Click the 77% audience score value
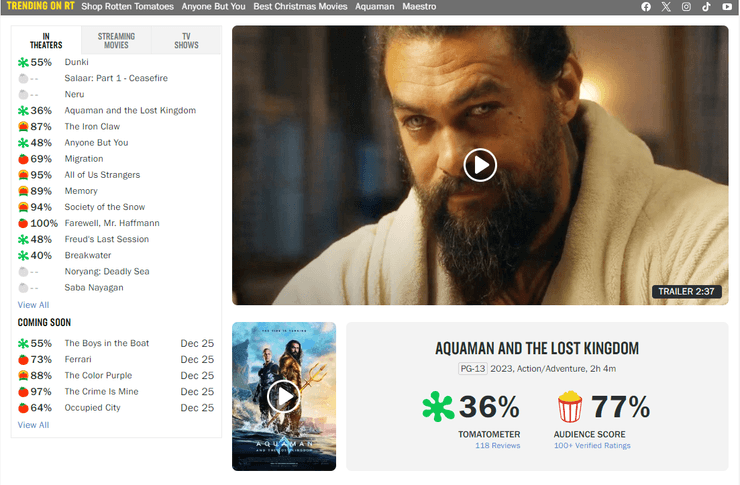The image size is (740, 485). point(620,406)
